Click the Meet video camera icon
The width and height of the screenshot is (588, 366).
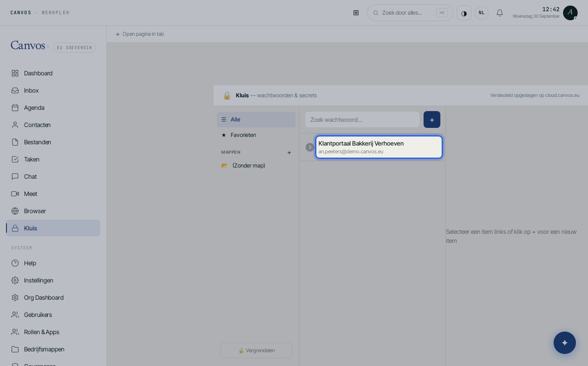click(15, 194)
